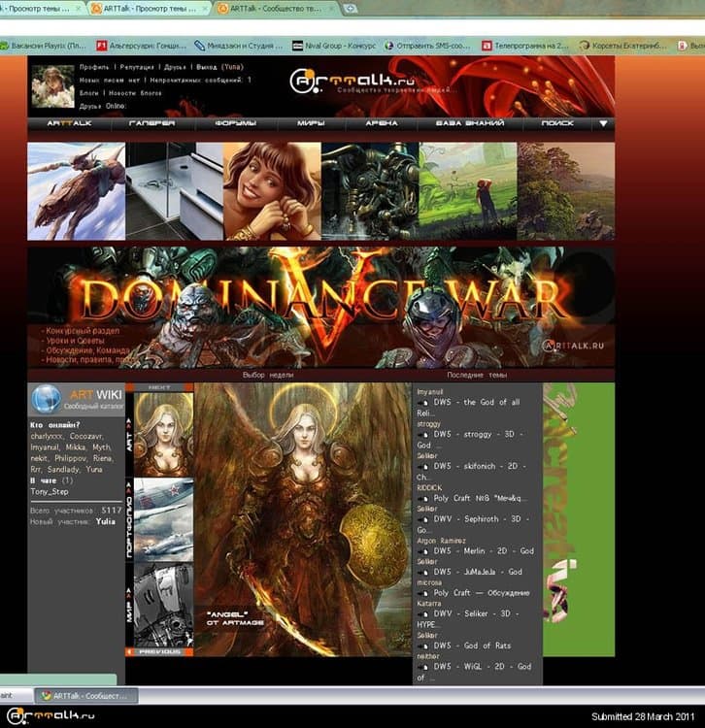Open the МИРЫ menu item
This screenshot has height=728, width=705.
pyautogui.click(x=311, y=123)
